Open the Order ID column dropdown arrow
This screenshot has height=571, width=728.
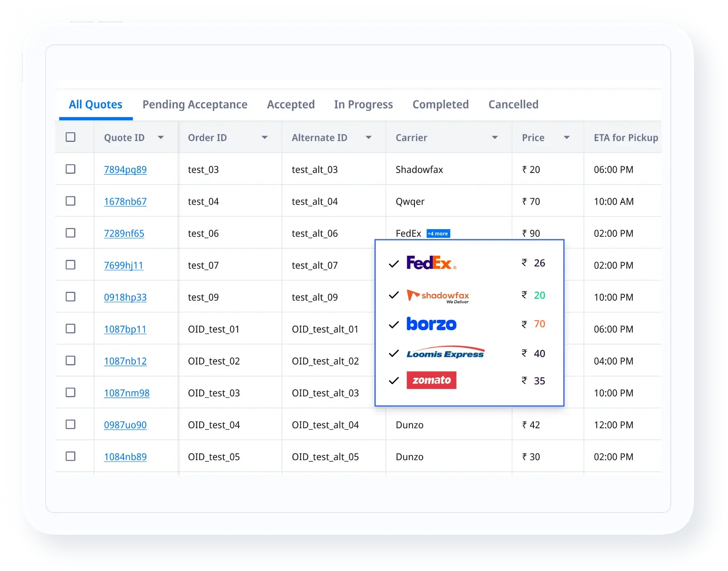(265, 137)
